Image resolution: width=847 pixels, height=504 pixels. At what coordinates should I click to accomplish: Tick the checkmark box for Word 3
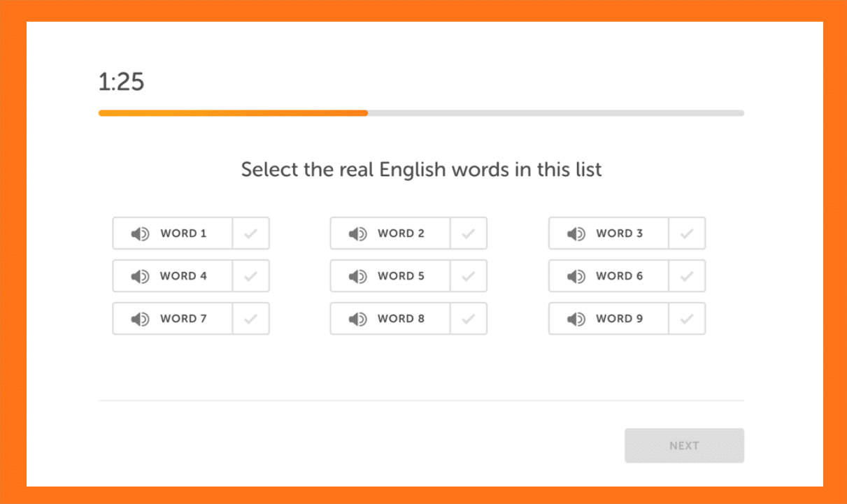click(687, 233)
